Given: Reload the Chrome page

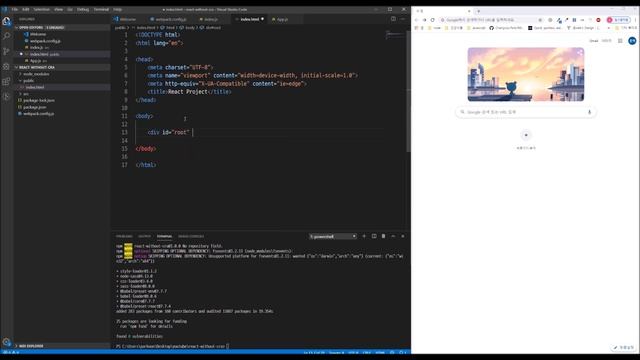Looking at the screenshot, I should coord(433,20).
